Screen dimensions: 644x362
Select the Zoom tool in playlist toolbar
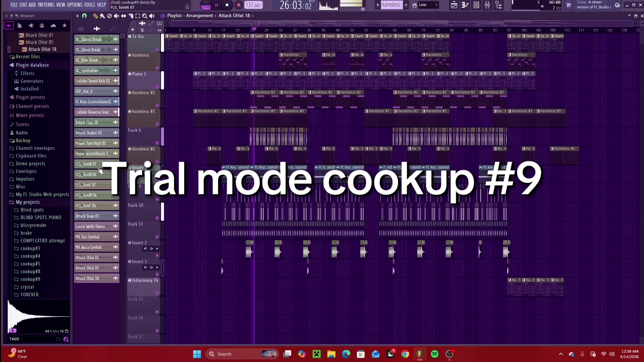pyautogui.click(x=145, y=16)
